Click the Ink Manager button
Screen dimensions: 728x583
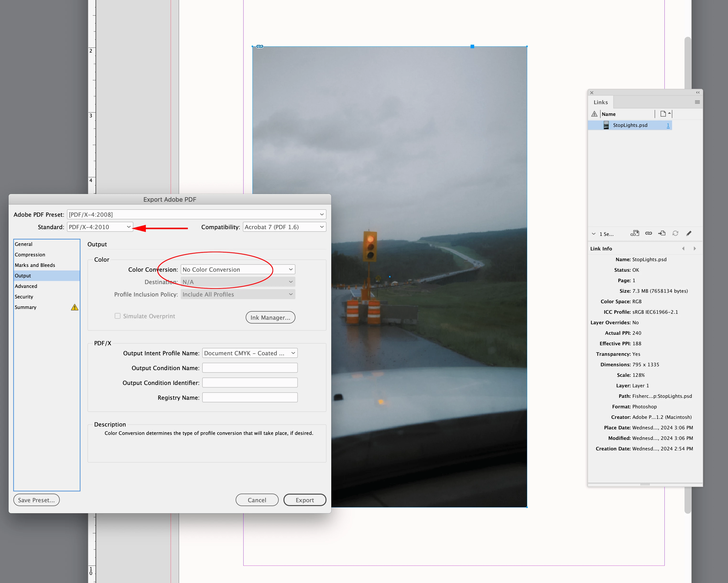click(x=270, y=317)
